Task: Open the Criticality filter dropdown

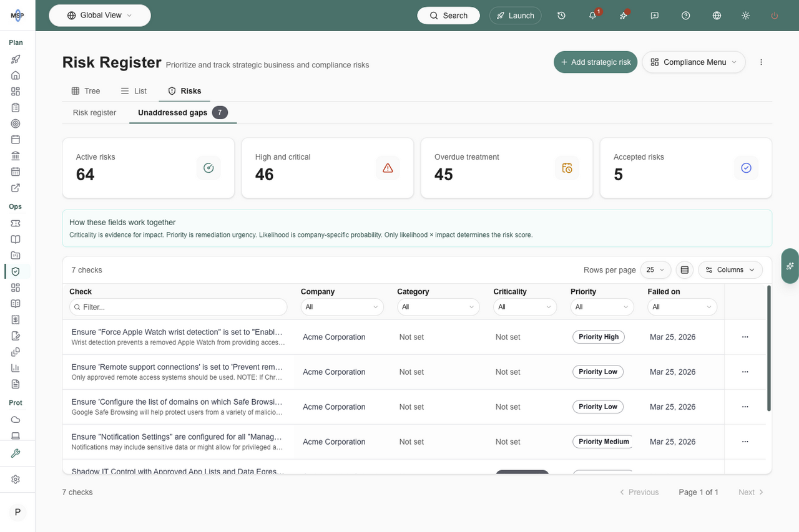Action: (524, 307)
